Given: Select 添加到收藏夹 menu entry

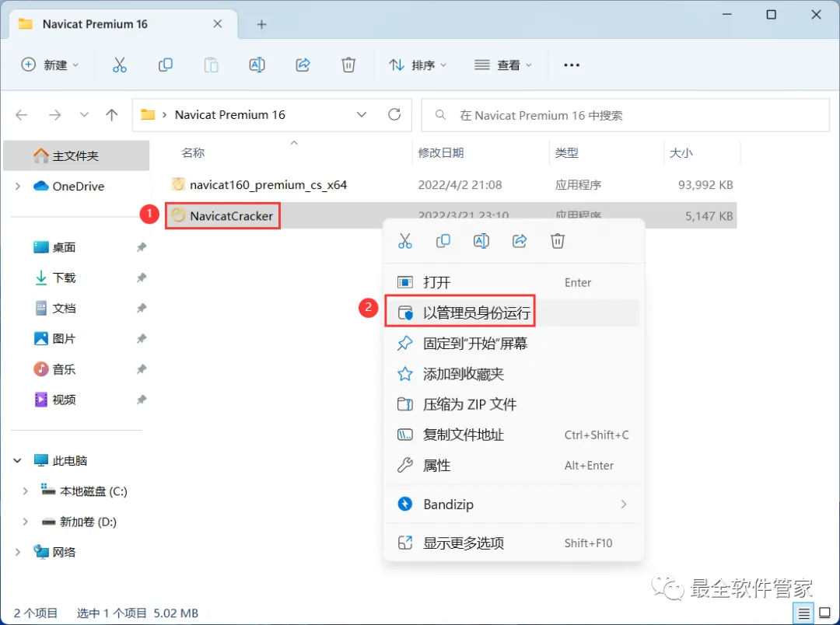Looking at the screenshot, I should coord(514,374).
